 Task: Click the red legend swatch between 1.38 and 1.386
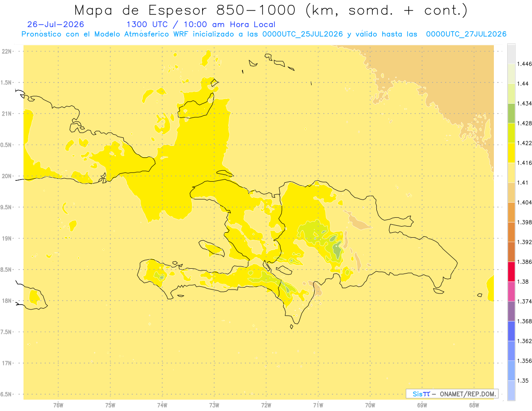(x=511, y=272)
